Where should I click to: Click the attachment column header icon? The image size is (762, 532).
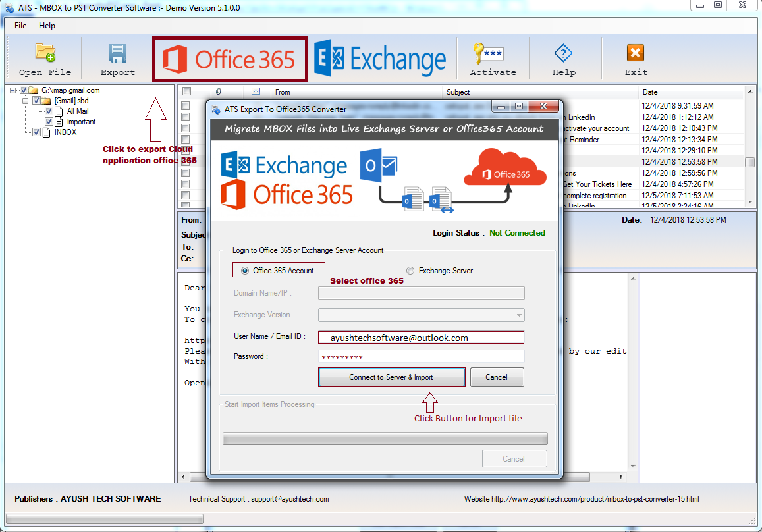(219, 92)
